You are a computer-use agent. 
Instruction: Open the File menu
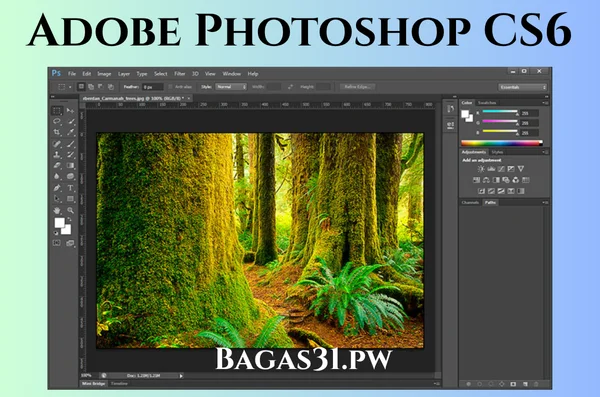72,74
